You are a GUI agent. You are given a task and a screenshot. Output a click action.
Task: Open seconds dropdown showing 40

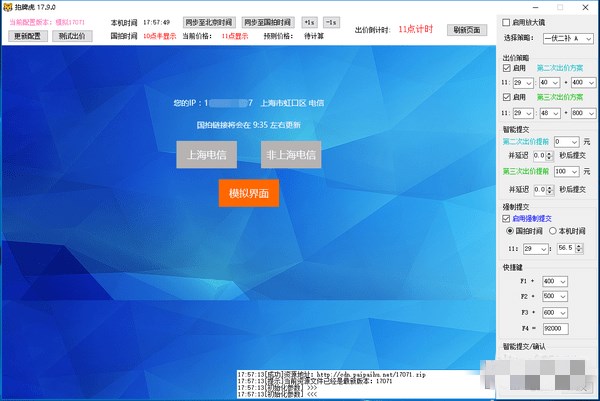click(x=550, y=83)
